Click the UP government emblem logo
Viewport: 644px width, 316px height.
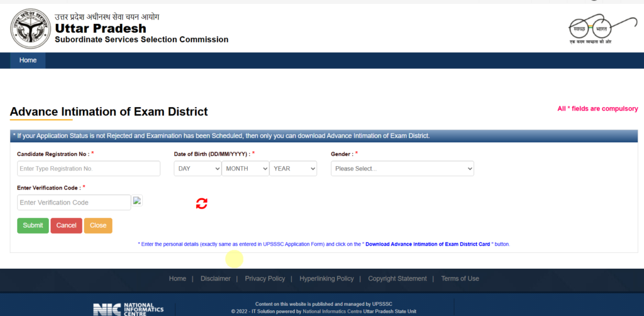[30, 29]
